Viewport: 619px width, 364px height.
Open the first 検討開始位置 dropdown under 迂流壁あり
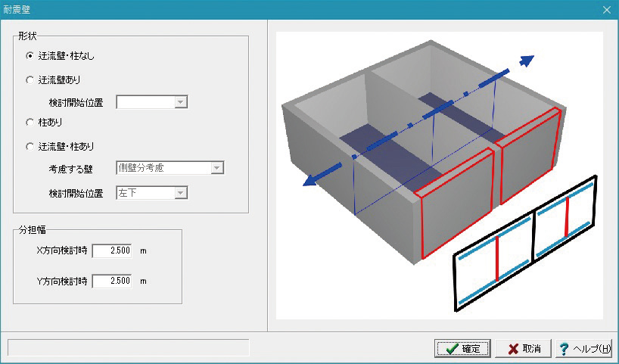click(x=151, y=102)
